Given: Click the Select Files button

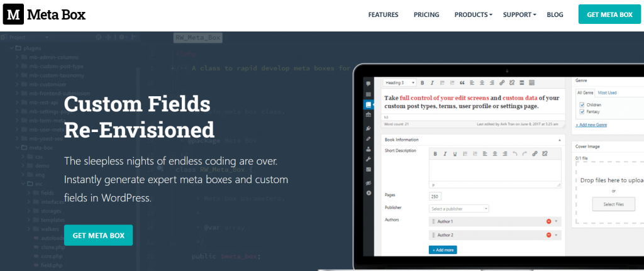Looking at the screenshot, I should click(614, 204).
